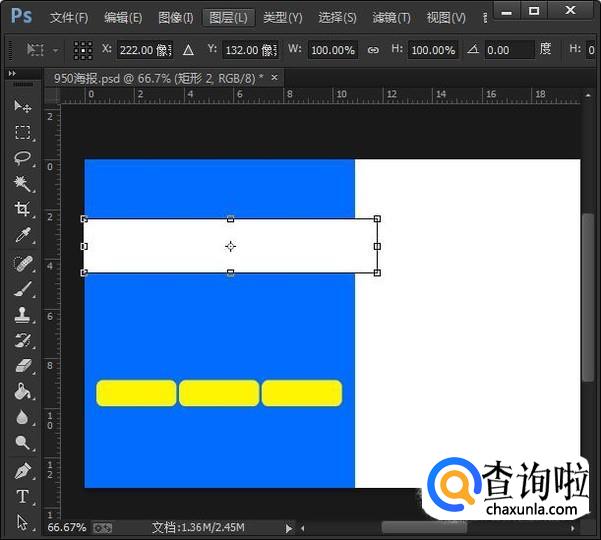Expand the collapsed tools panel double arrow

(13, 75)
